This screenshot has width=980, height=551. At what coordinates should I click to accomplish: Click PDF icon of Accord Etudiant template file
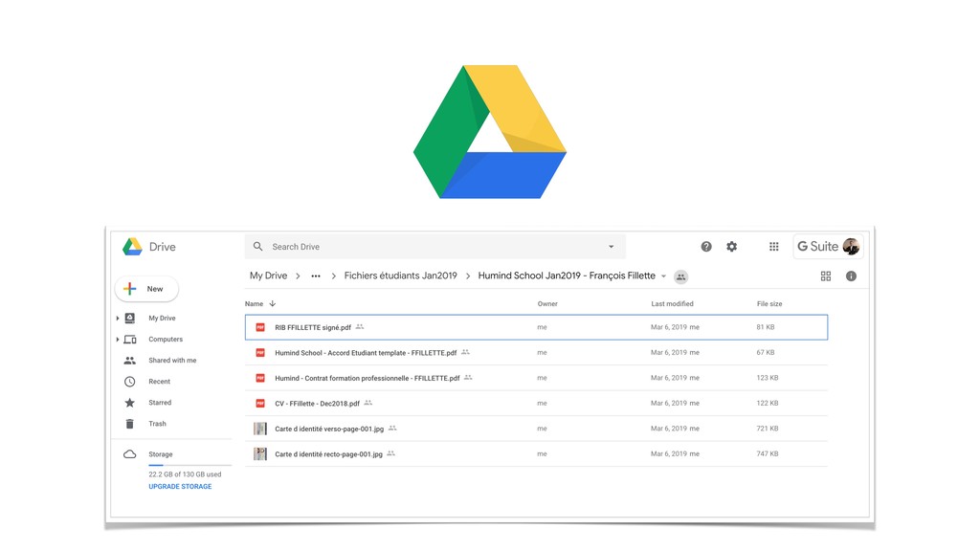(260, 353)
